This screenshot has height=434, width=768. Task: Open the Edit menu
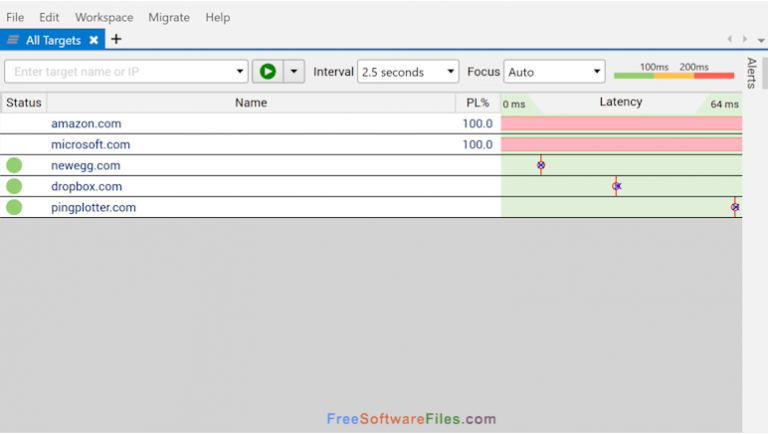(x=49, y=17)
